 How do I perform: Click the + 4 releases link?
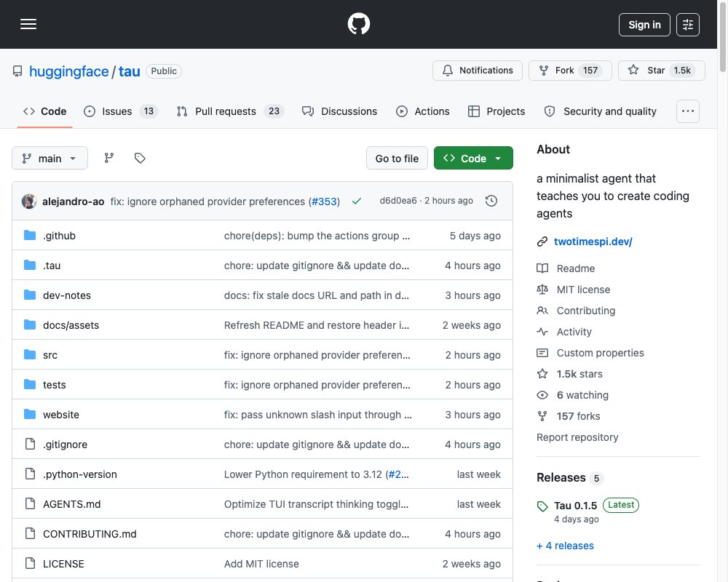click(x=565, y=546)
